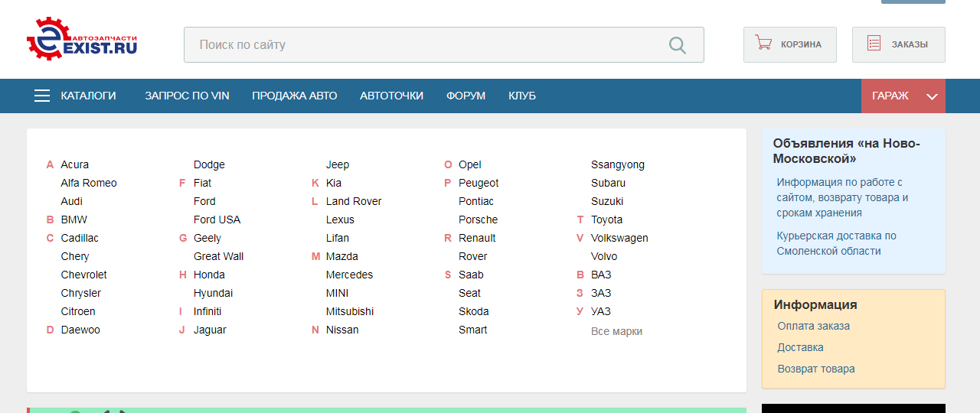Image resolution: width=980 pixels, height=413 pixels.
Task: Choose the MINI brand
Action: (337, 293)
